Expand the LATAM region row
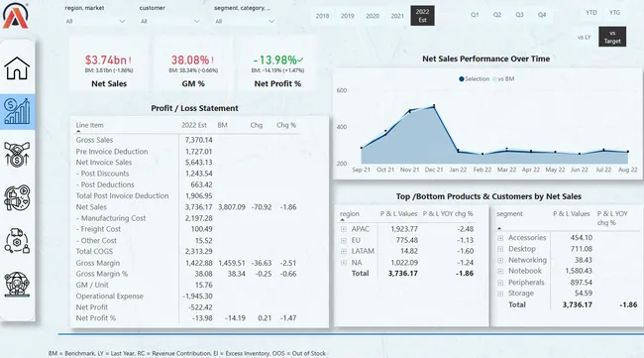This screenshot has width=644, height=358. tap(344, 251)
